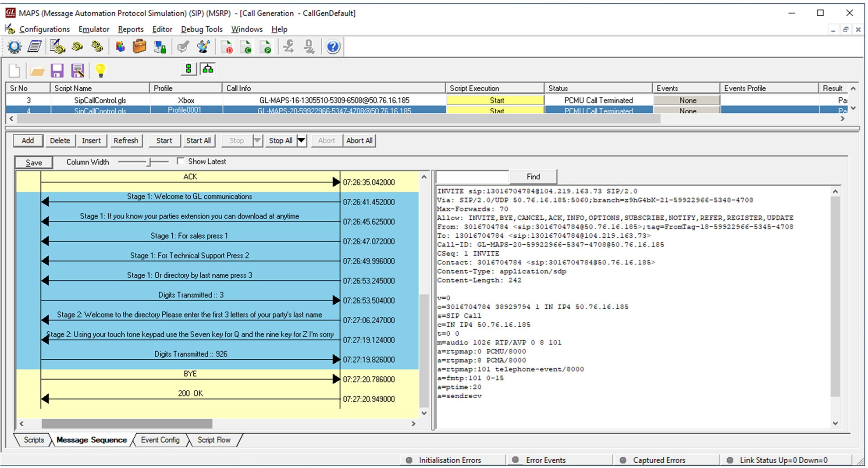This screenshot has height=468, width=868.
Task: Click the link down connection toolbar icon
Action: tap(309, 46)
